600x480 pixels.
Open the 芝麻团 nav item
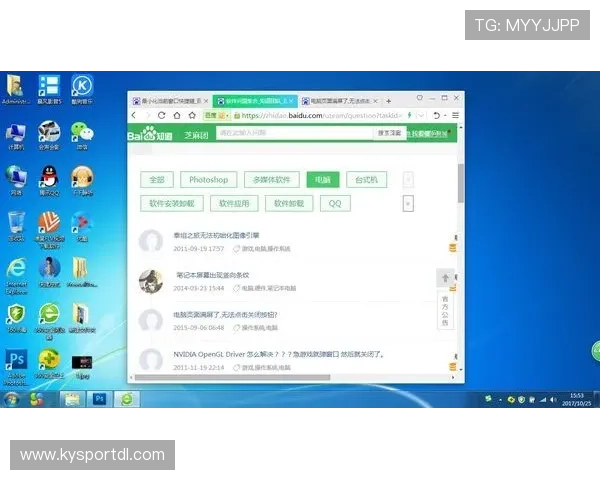point(196,135)
